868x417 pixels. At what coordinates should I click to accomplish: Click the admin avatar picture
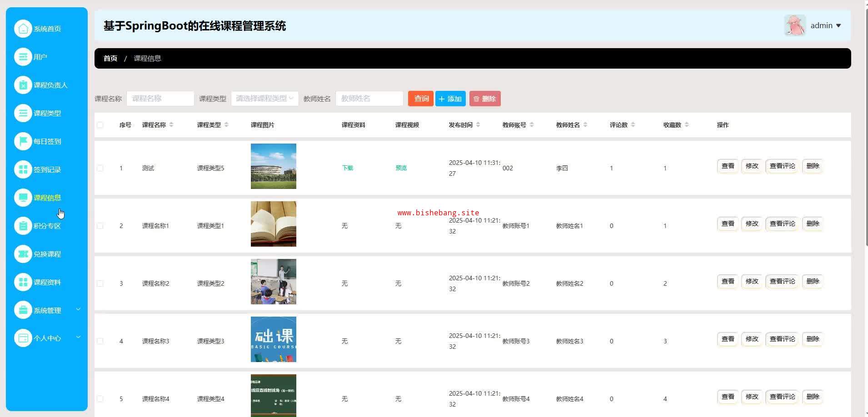point(794,25)
